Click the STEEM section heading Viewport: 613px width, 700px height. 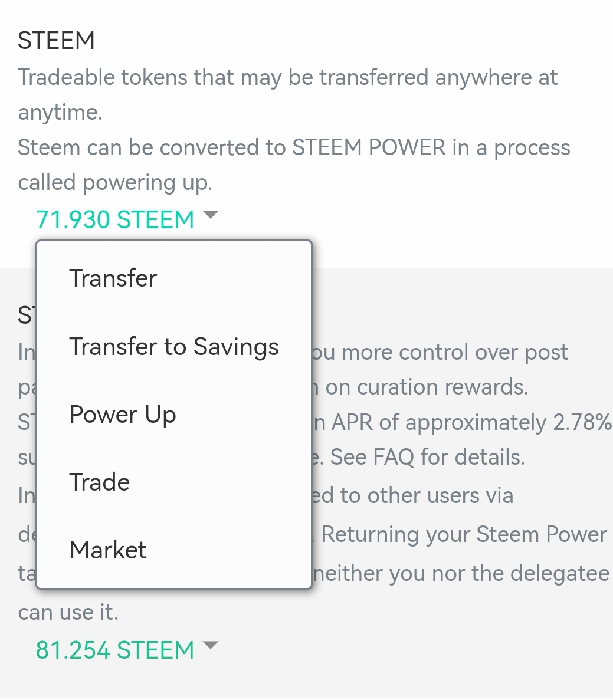click(57, 41)
